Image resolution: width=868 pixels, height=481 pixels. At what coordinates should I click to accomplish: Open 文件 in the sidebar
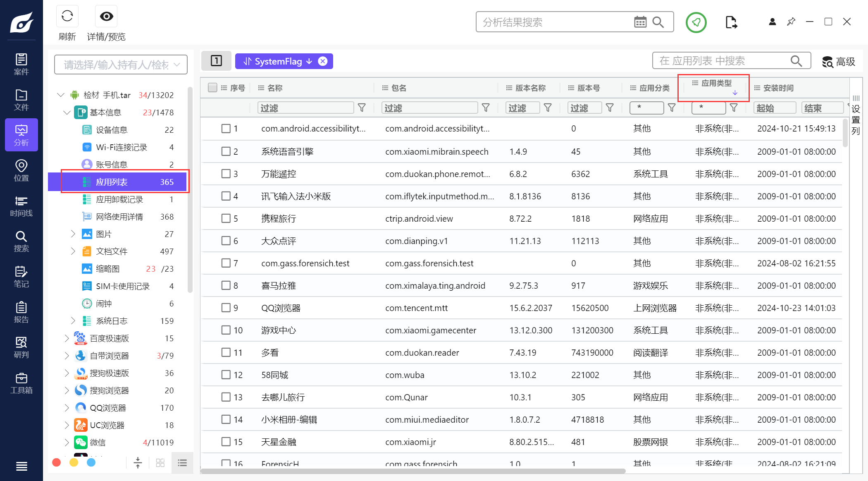(x=21, y=100)
